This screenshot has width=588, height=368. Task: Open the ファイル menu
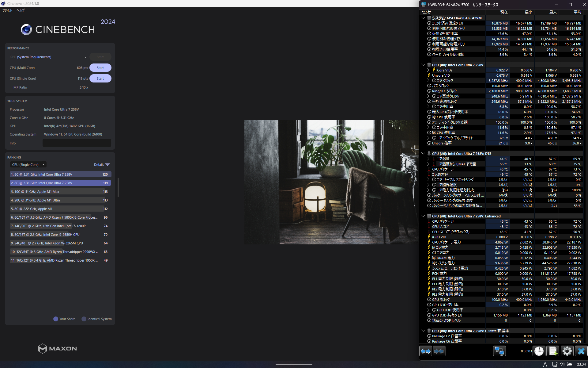[x=7, y=10]
